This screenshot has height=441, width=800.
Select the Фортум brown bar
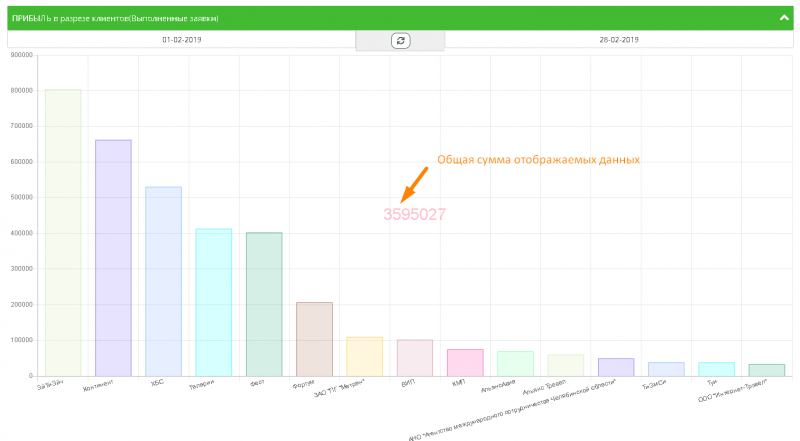pos(314,339)
